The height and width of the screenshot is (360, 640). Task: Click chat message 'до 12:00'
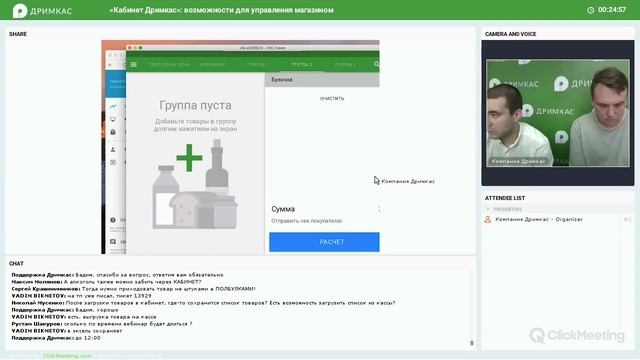[x=56, y=338]
